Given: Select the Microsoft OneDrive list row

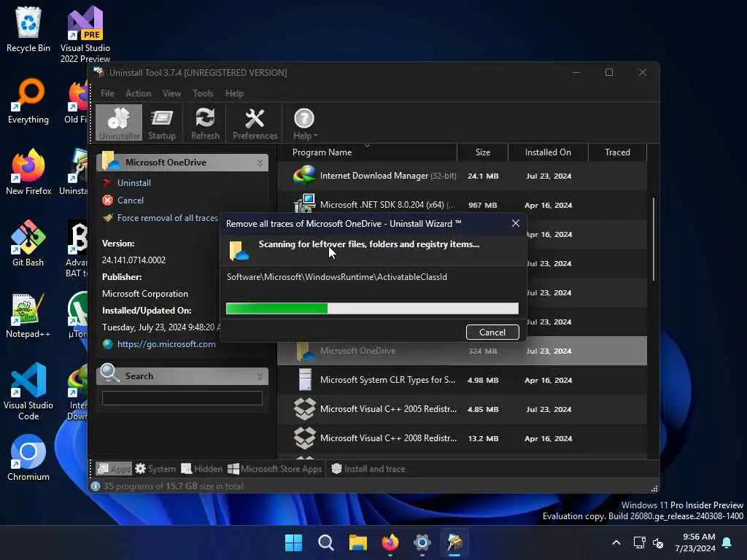Looking at the screenshot, I should (x=462, y=351).
